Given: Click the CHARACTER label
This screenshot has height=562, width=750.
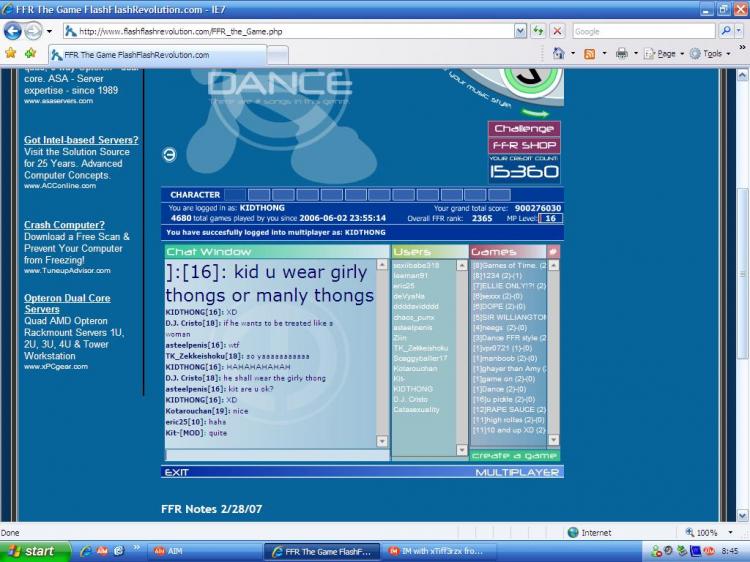Looking at the screenshot, I should coord(195,195).
